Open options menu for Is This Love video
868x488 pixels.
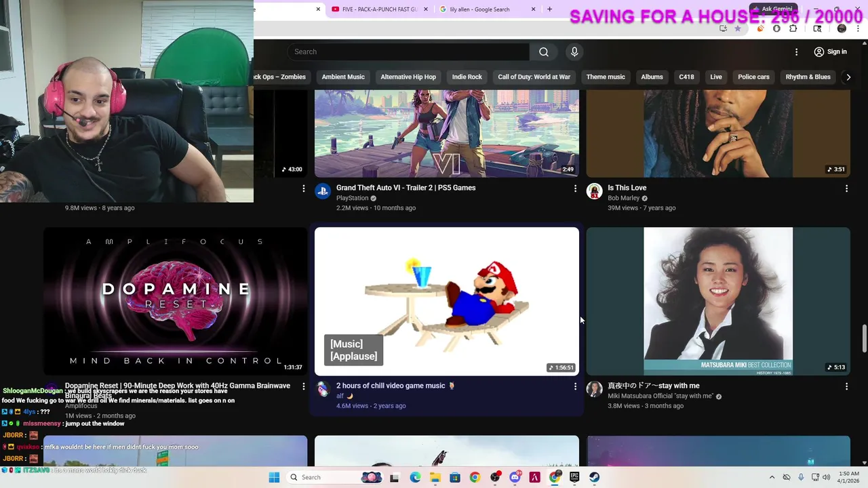point(846,188)
